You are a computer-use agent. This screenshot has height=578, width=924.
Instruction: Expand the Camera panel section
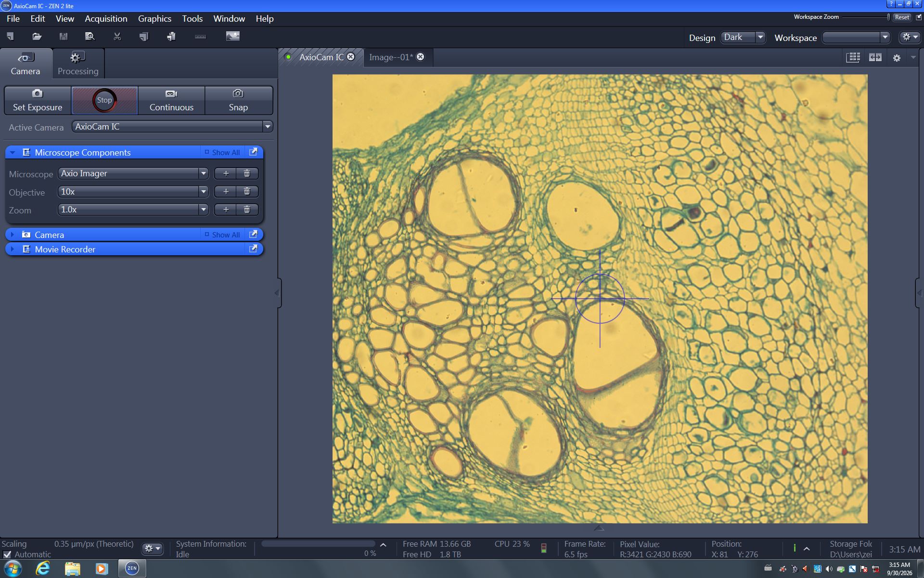(13, 235)
